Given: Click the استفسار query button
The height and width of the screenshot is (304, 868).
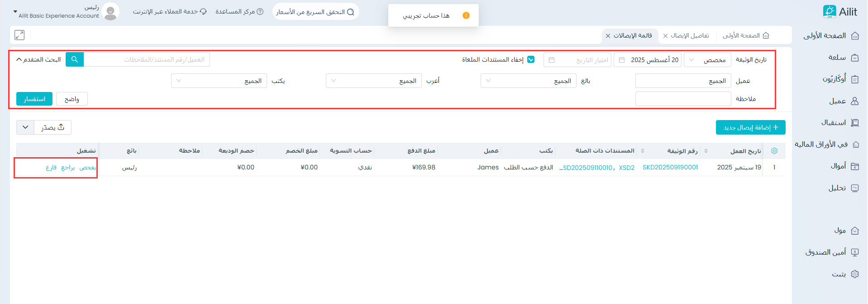Looking at the screenshot, I should point(34,99).
